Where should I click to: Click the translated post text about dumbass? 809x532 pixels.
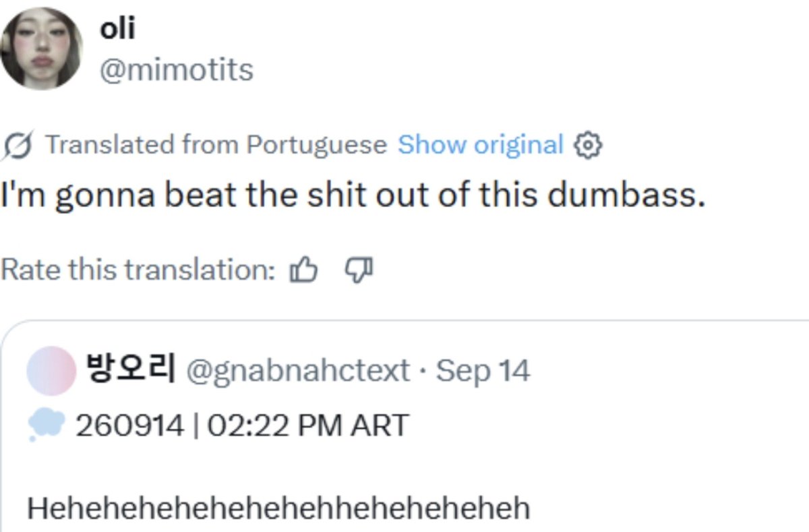[352, 196]
